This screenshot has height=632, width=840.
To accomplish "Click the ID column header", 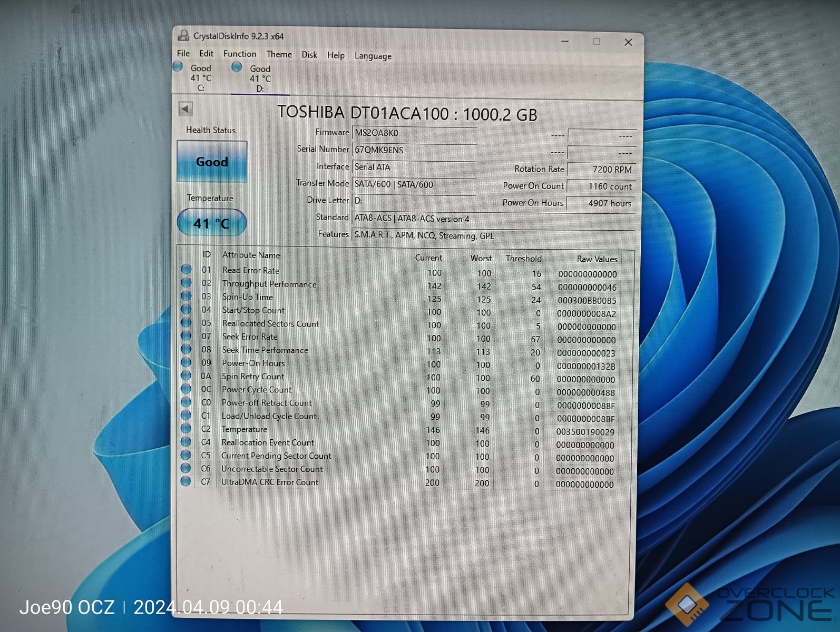I will pyautogui.click(x=207, y=254).
